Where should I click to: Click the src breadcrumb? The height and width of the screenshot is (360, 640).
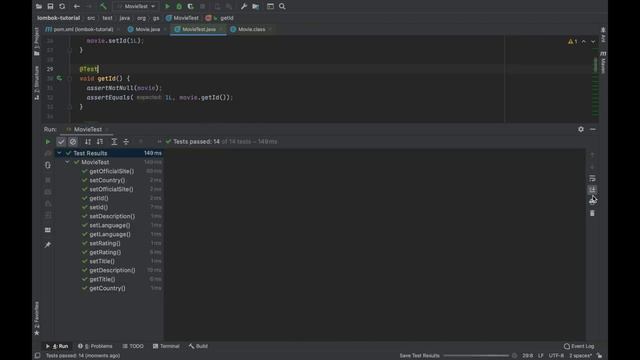point(91,18)
